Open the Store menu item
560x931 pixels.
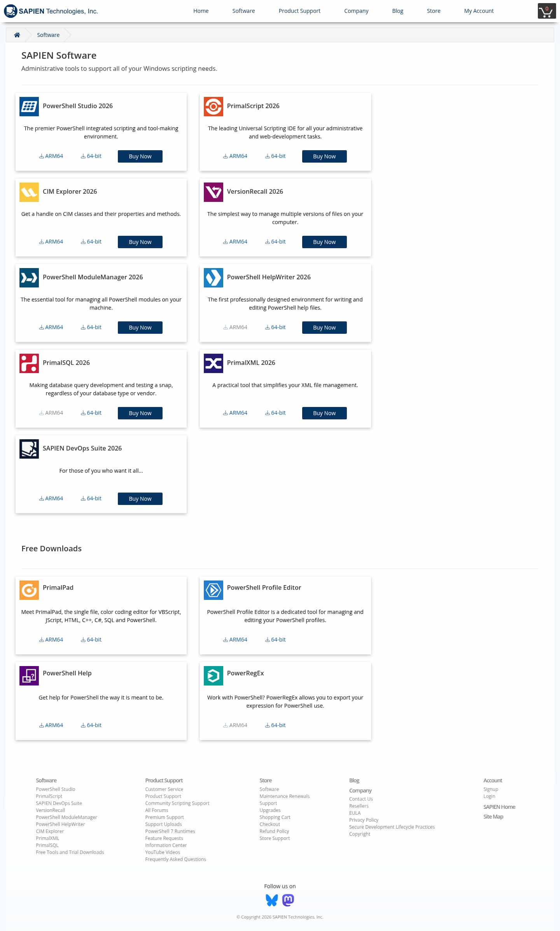click(x=434, y=11)
